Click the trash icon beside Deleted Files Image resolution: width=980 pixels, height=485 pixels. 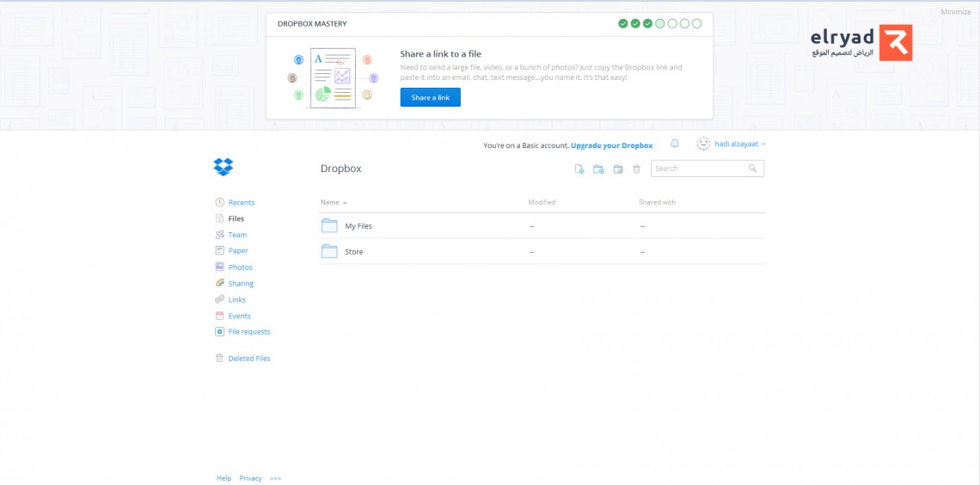pos(219,358)
